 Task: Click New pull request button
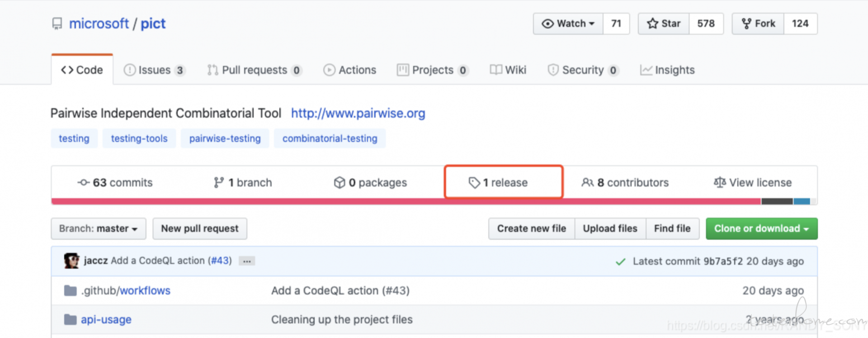200,229
